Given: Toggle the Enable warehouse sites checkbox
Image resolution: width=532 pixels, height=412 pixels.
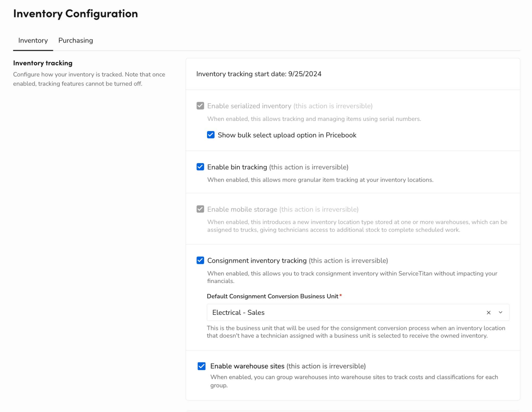Looking at the screenshot, I should tap(201, 366).
